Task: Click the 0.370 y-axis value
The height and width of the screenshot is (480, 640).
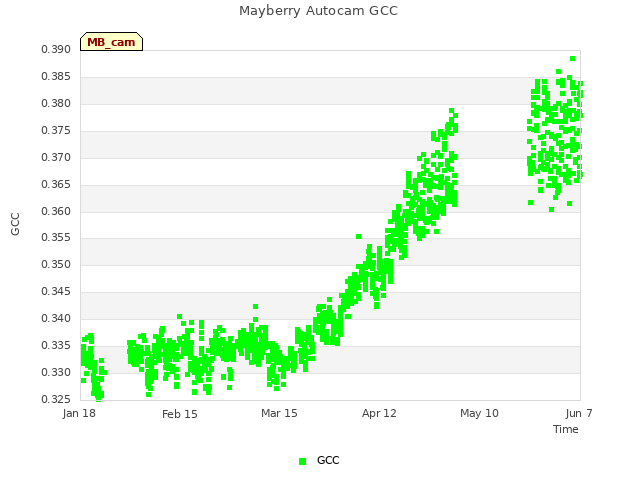Action: pos(56,157)
